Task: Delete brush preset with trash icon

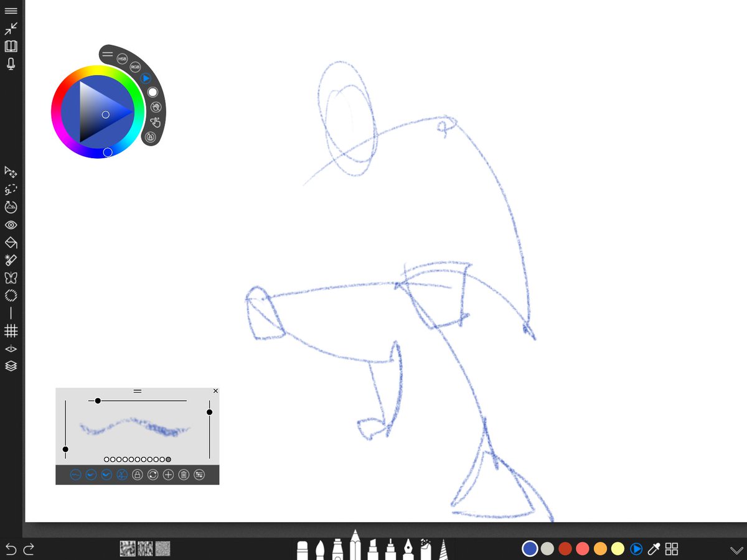Action: tap(184, 475)
